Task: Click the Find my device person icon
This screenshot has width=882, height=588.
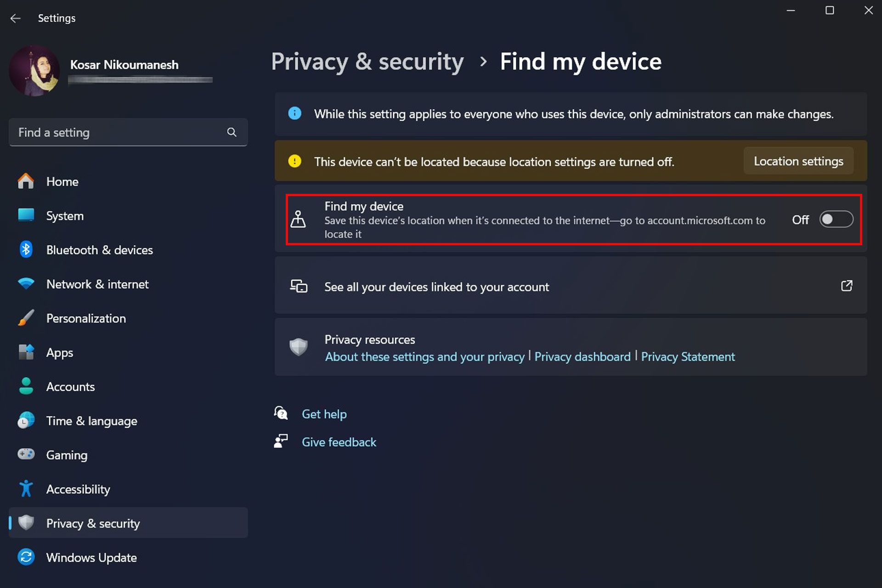Action: (299, 219)
